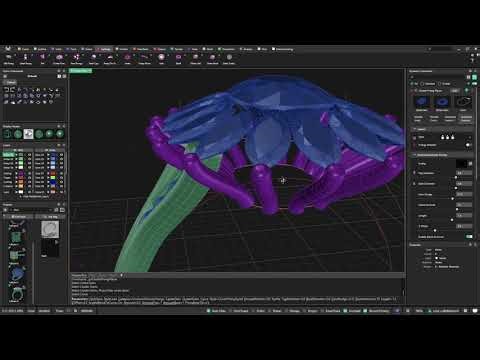Select the black ring outline thumbnail in the right panel
Screen dimensions: 480x360
[x=463, y=102]
